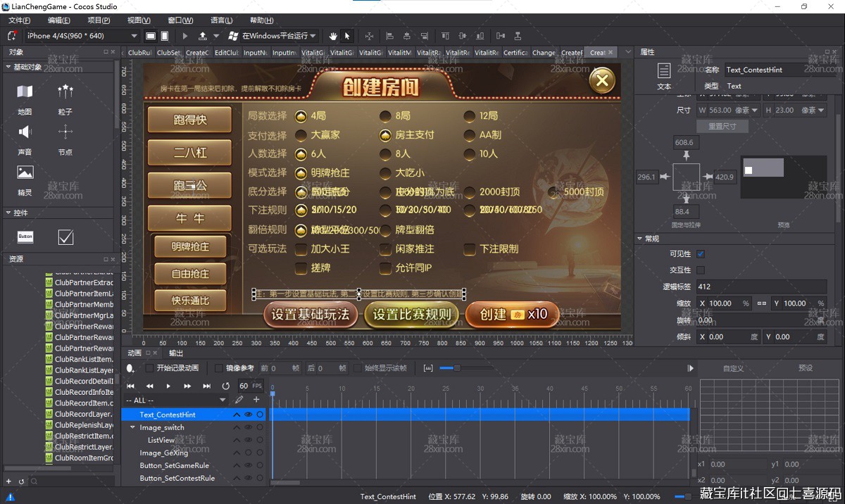Enable the 开始记录动画 checkbox
The image size is (845, 504).
click(x=149, y=368)
